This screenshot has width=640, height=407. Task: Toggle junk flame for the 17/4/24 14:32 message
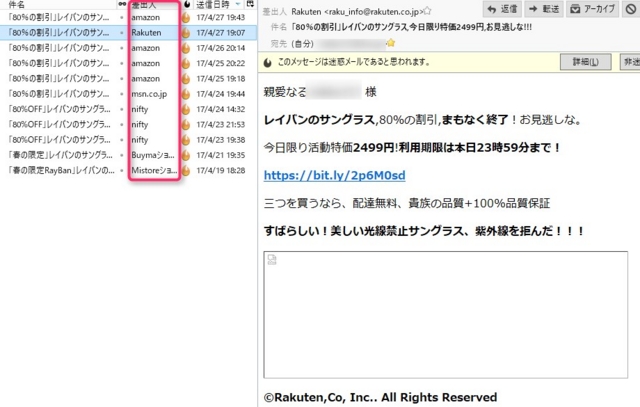click(186, 109)
